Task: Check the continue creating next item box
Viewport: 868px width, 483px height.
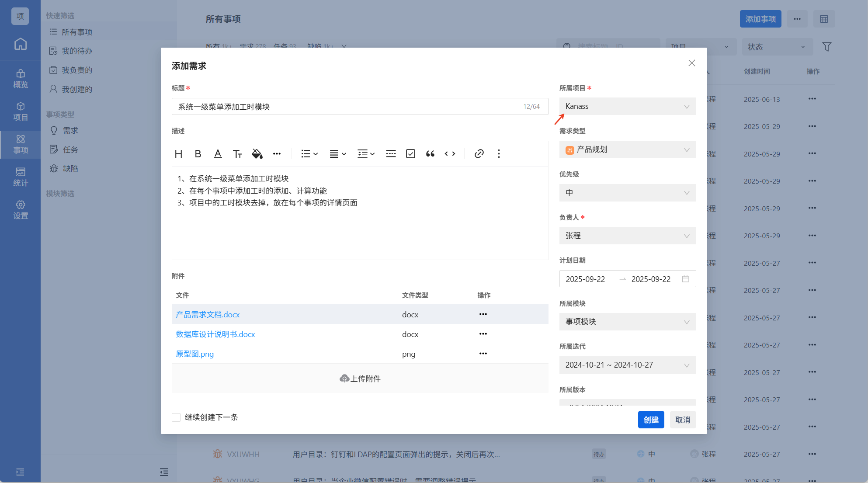Action: click(176, 417)
